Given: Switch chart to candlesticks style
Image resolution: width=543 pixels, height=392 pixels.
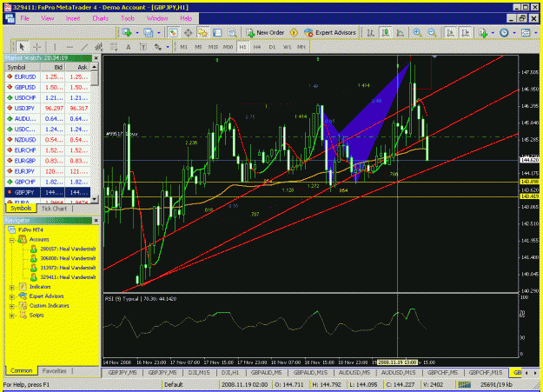Looking at the screenshot, I should click(x=385, y=32).
